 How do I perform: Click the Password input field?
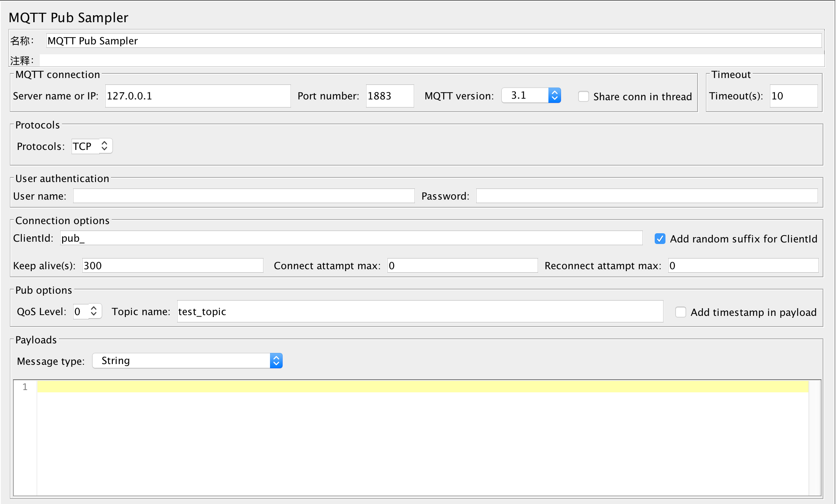pos(646,196)
